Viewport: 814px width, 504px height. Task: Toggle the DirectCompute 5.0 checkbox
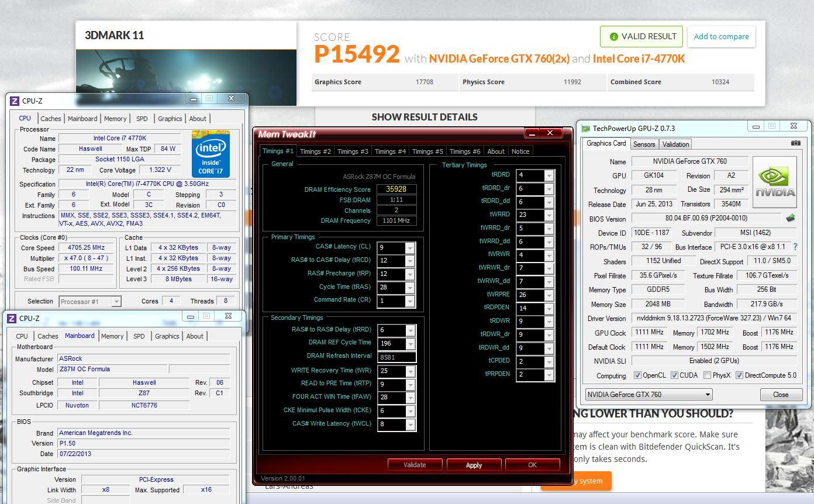(x=739, y=375)
